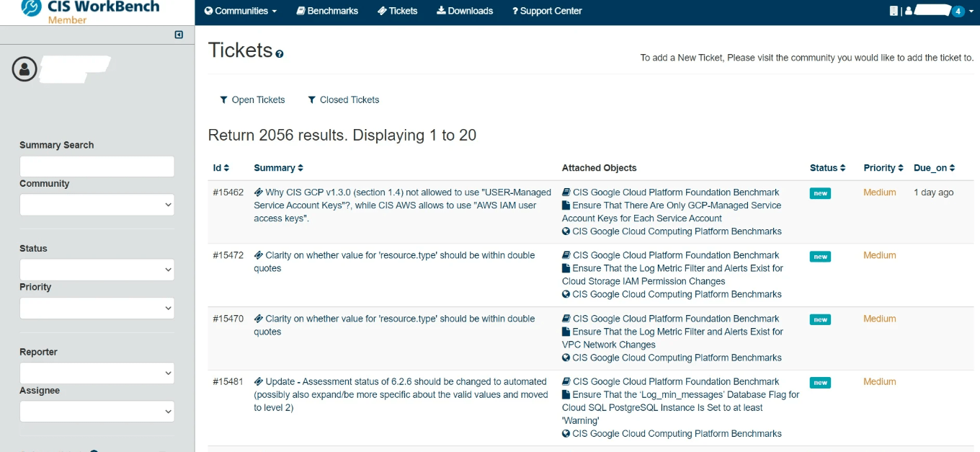Image resolution: width=980 pixels, height=452 pixels.
Task: Click the CIS WorkBench logo
Action: coord(90,11)
